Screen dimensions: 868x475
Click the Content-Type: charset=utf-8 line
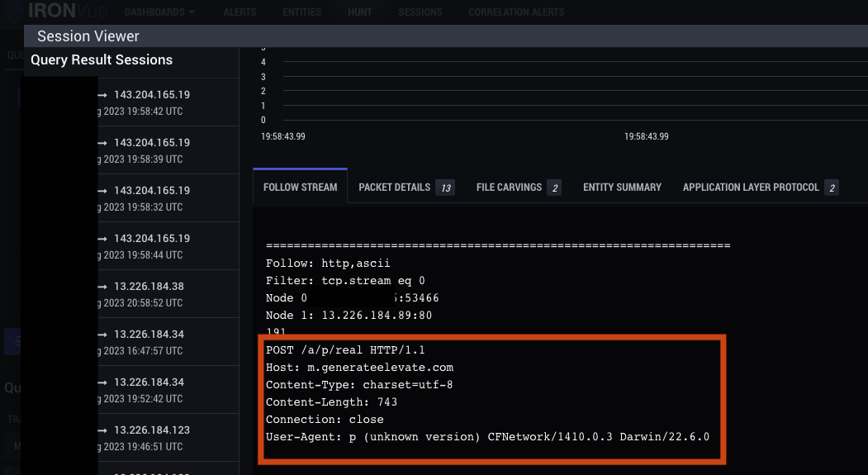coord(359,385)
